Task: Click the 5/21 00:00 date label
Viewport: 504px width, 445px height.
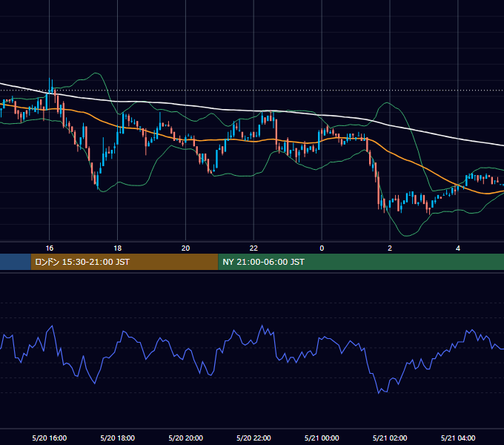Action: [322, 438]
